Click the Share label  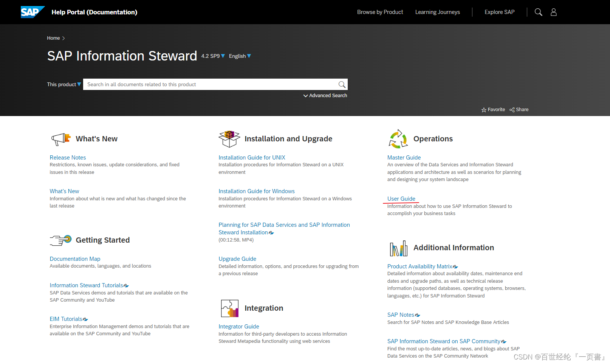pos(522,110)
